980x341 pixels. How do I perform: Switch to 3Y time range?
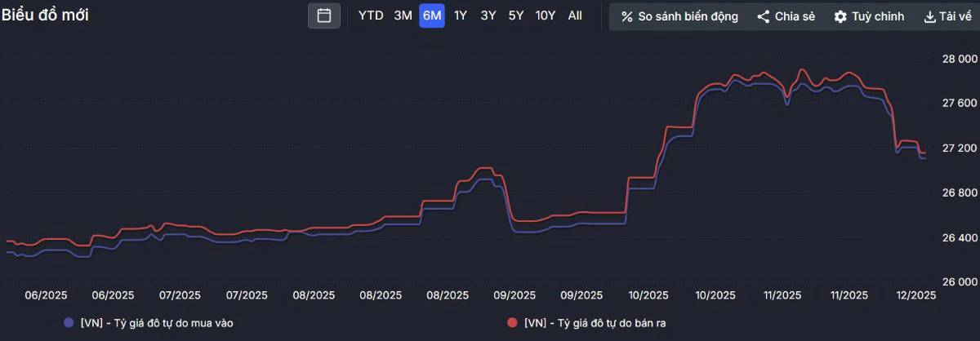pyautogui.click(x=488, y=15)
